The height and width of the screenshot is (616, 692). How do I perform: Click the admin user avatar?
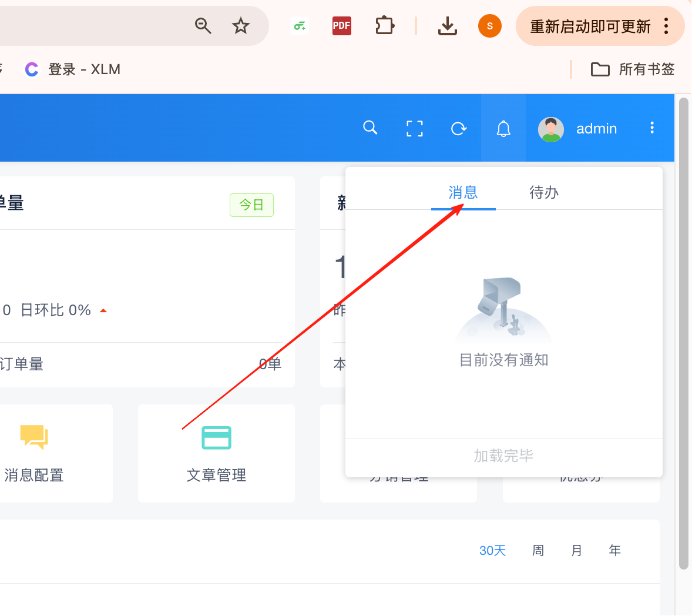point(550,129)
